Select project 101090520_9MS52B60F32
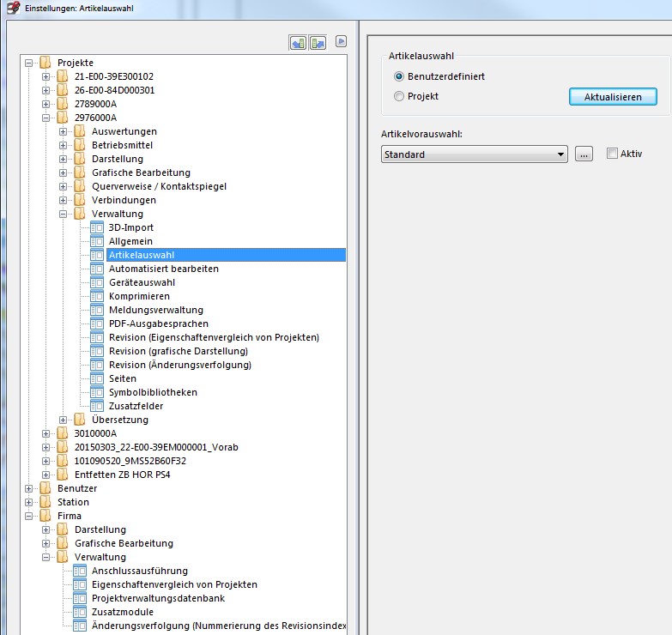Image resolution: width=672 pixels, height=635 pixels. (130, 461)
